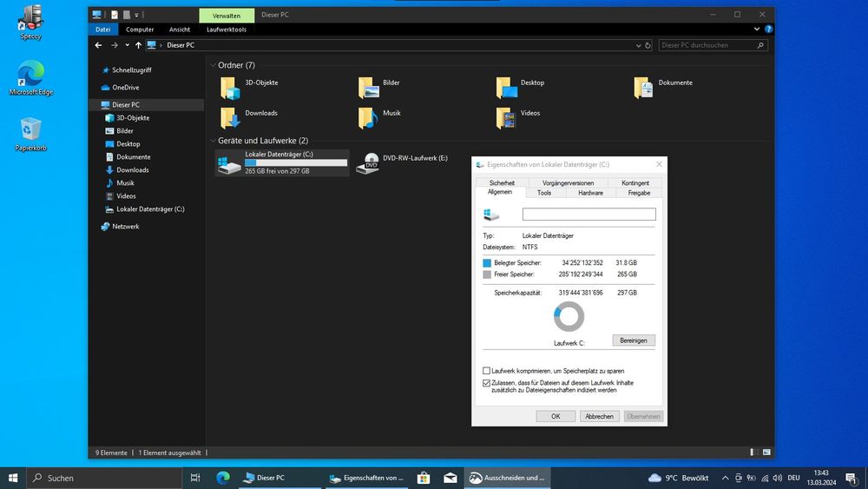Viewport: 868px width, 489px height.
Task: Open Microsoft Store from the taskbar
Action: pyautogui.click(x=424, y=478)
